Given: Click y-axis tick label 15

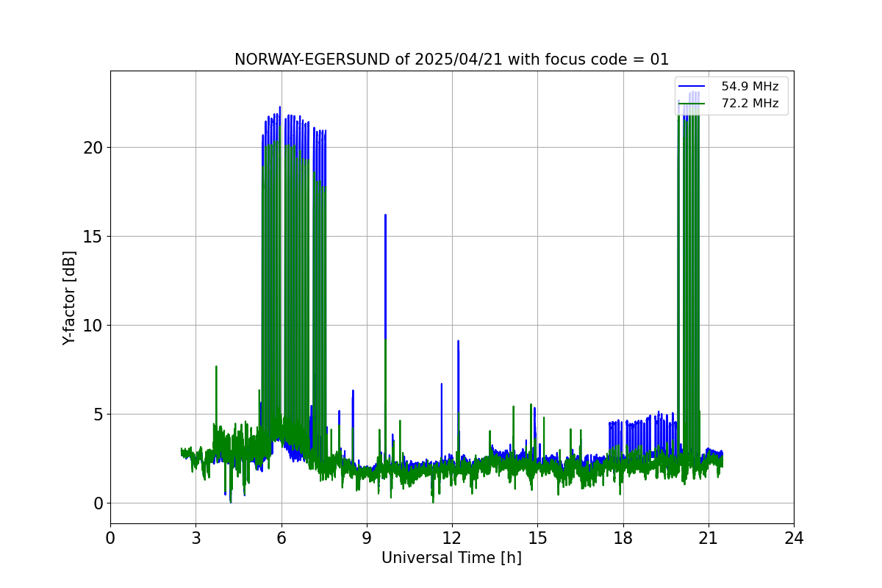Looking at the screenshot, I should (x=94, y=237).
